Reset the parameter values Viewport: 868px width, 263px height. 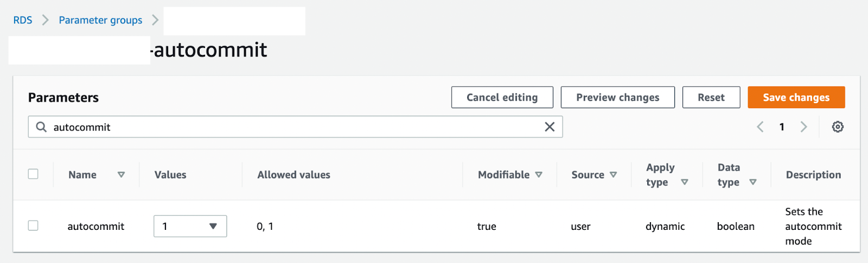click(x=711, y=97)
